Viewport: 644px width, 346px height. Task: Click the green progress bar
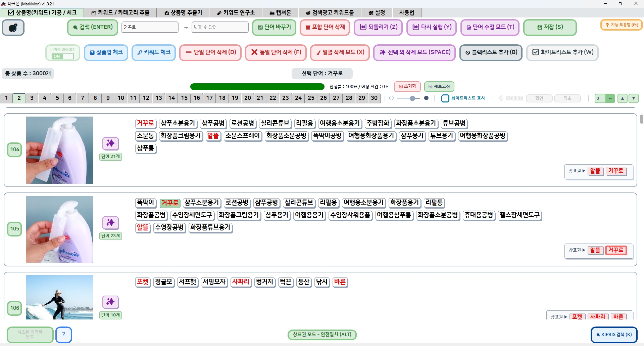pyautogui.click(x=257, y=87)
